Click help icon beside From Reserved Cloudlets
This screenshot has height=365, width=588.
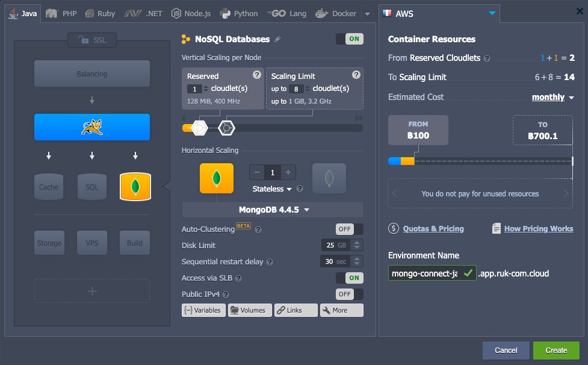tap(487, 58)
